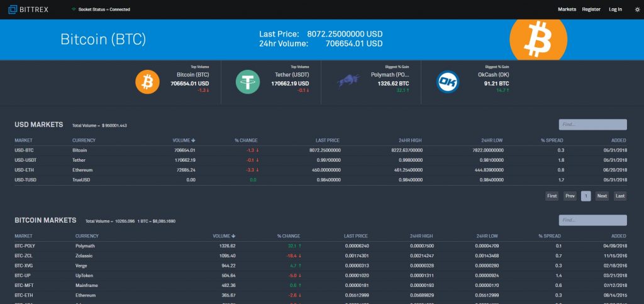Focus the Bitcoin Markets Find search field
This screenshot has width=644, height=304.
pos(592,220)
